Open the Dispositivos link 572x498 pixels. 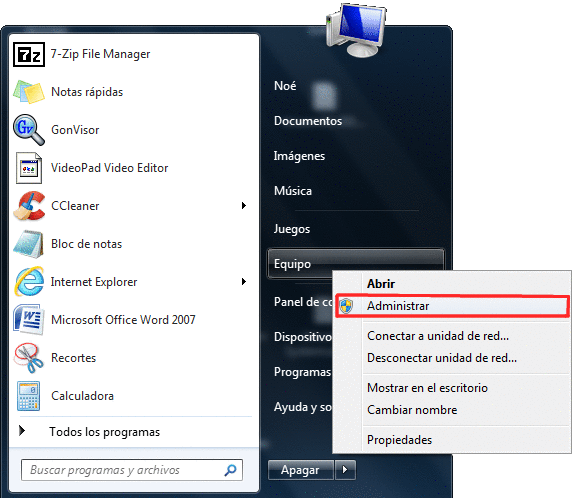point(303,337)
